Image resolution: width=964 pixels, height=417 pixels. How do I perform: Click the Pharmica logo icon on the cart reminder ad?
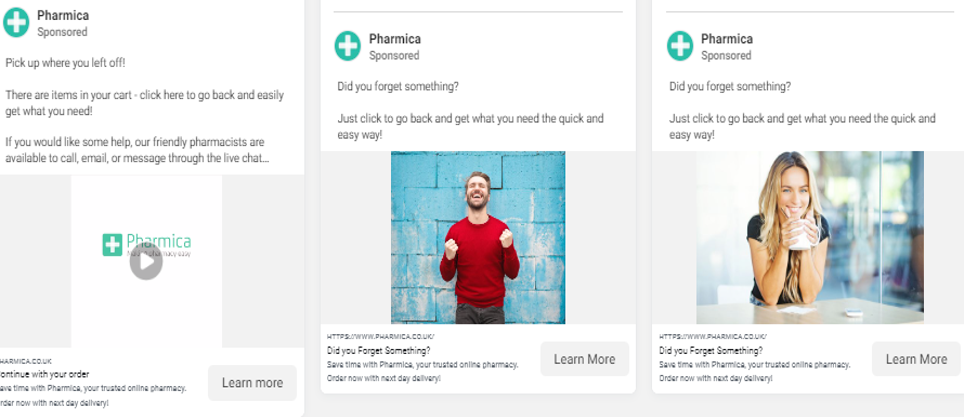pyautogui.click(x=15, y=23)
